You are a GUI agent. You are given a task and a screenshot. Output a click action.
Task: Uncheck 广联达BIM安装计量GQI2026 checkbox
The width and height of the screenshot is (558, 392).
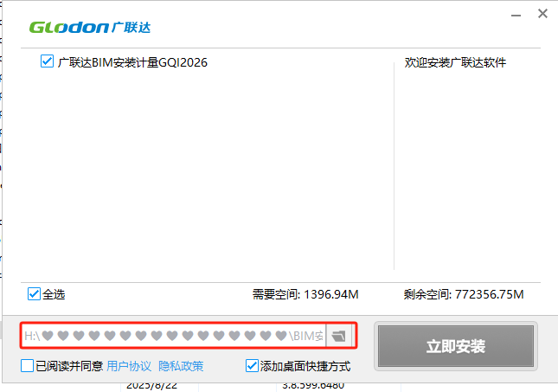click(x=47, y=61)
